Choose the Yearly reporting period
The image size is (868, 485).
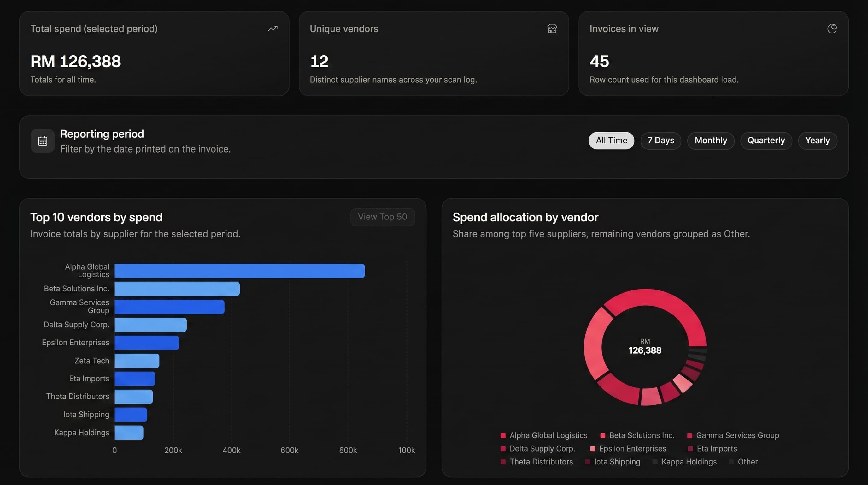coord(818,140)
